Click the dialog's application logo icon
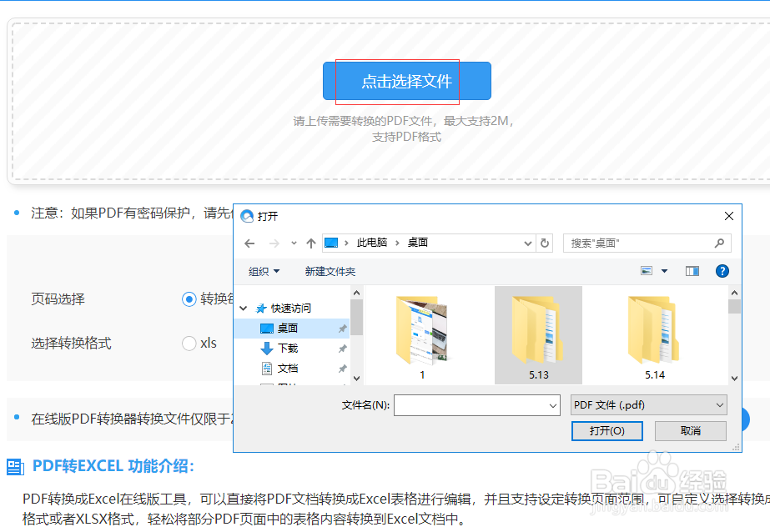Screen dimensions: 770x532 click(x=247, y=215)
